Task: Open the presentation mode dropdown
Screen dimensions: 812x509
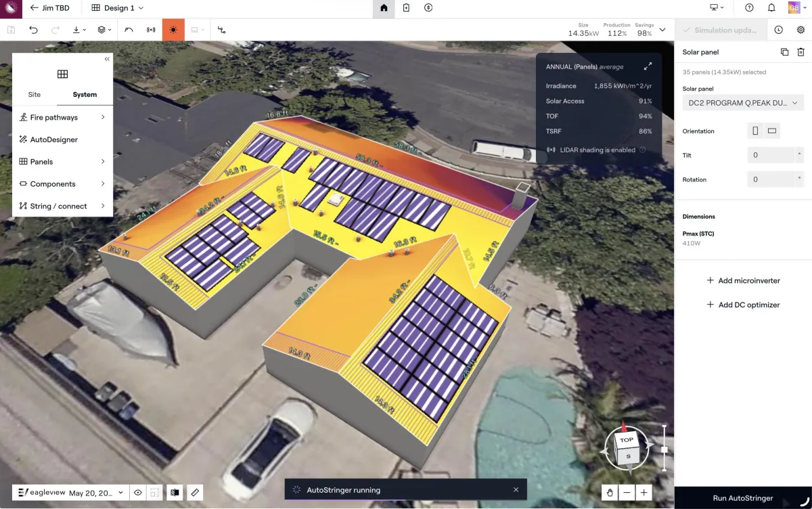Action: pyautogui.click(x=717, y=8)
